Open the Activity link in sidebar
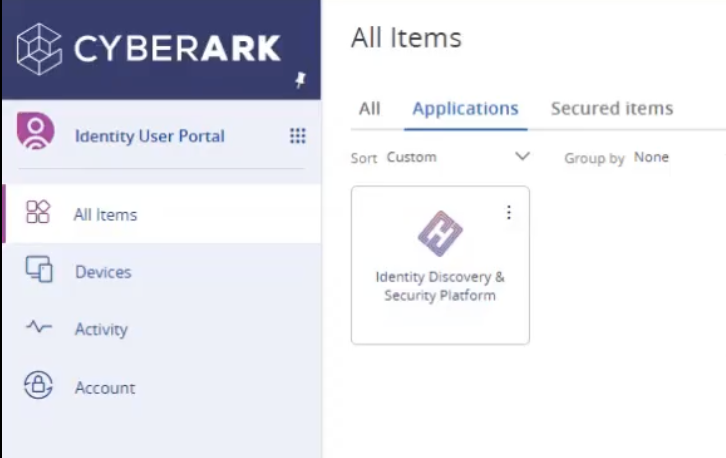This screenshot has height=458, width=726. [101, 329]
